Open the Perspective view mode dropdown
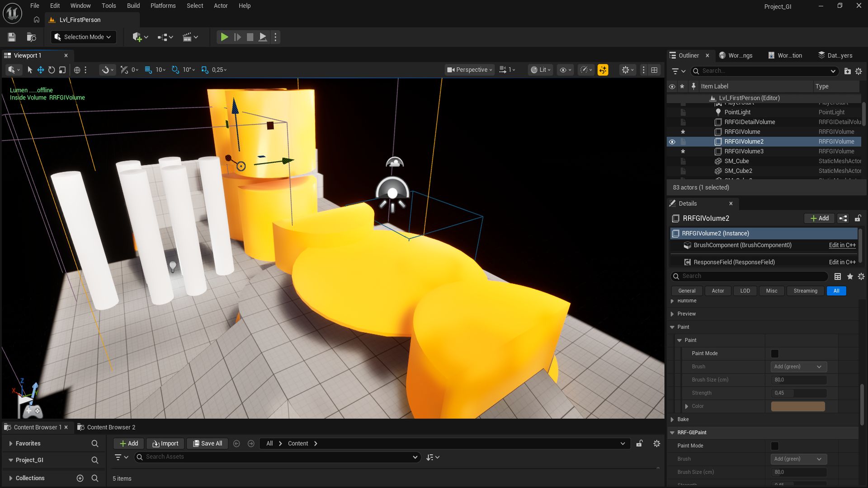 [x=469, y=70]
